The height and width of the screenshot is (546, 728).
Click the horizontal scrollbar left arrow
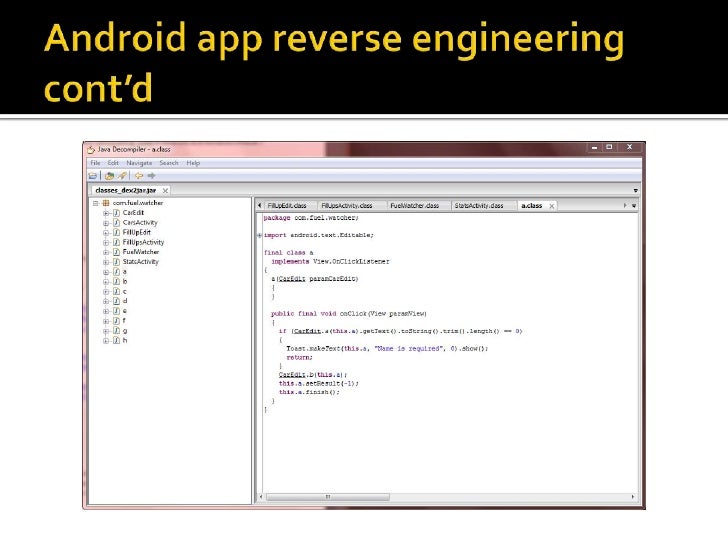click(x=261, y=497)
